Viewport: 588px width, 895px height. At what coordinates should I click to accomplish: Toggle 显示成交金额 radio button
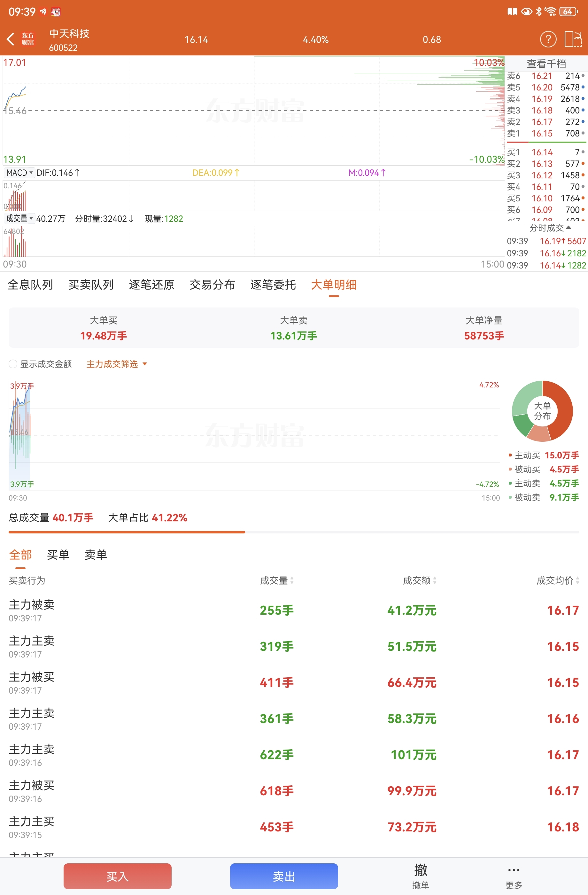(13, 364)
